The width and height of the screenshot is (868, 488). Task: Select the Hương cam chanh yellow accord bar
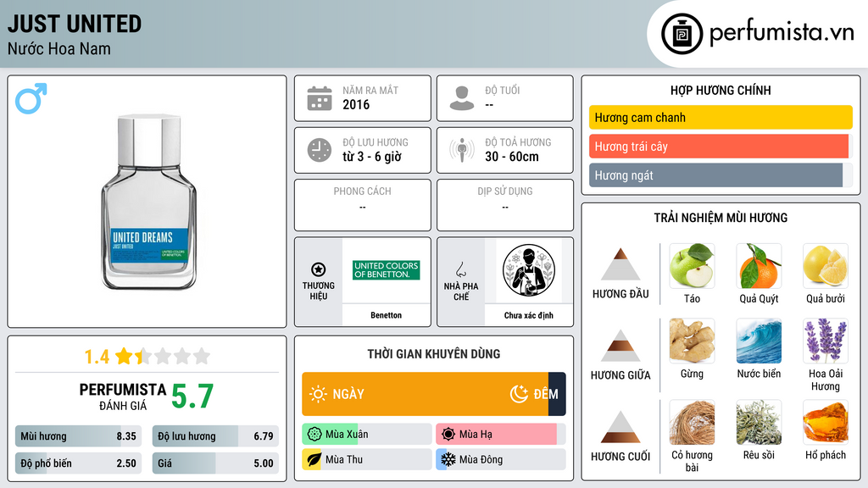721,117
